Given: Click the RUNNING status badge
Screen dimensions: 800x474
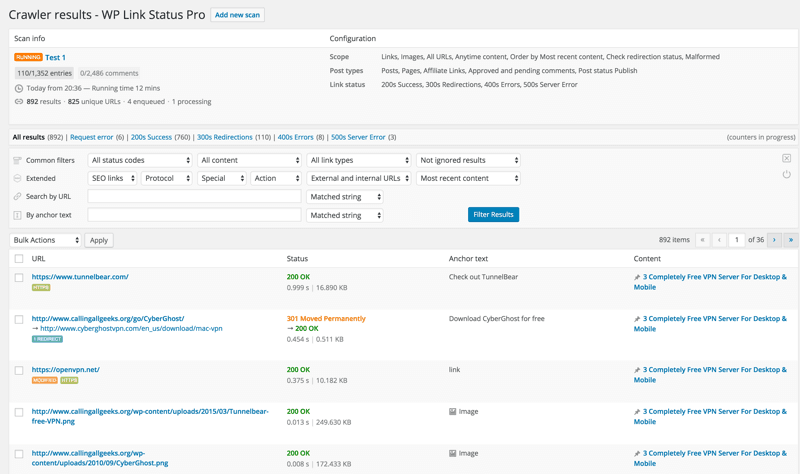Looking at the screenshot, I should point(28,57).
